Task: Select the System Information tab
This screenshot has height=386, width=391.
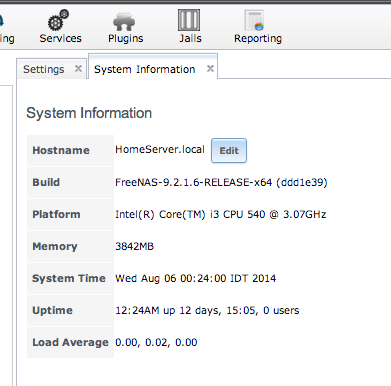Action: tap(145, 69)
